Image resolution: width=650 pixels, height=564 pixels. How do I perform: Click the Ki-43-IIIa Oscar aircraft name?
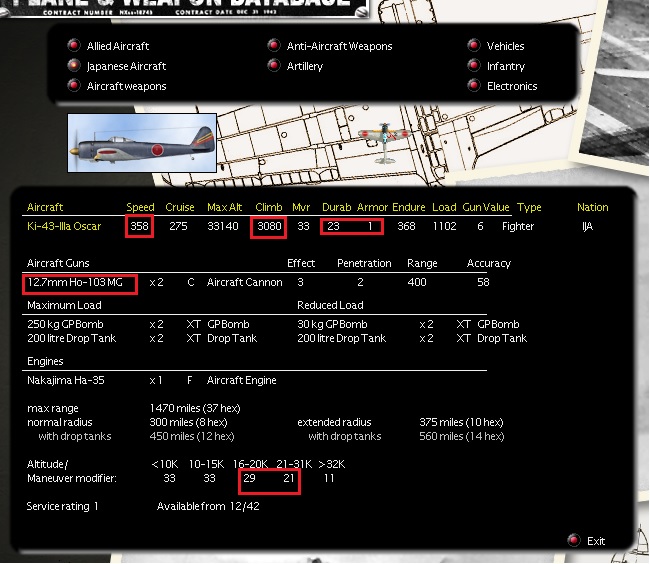coord(64,226)
